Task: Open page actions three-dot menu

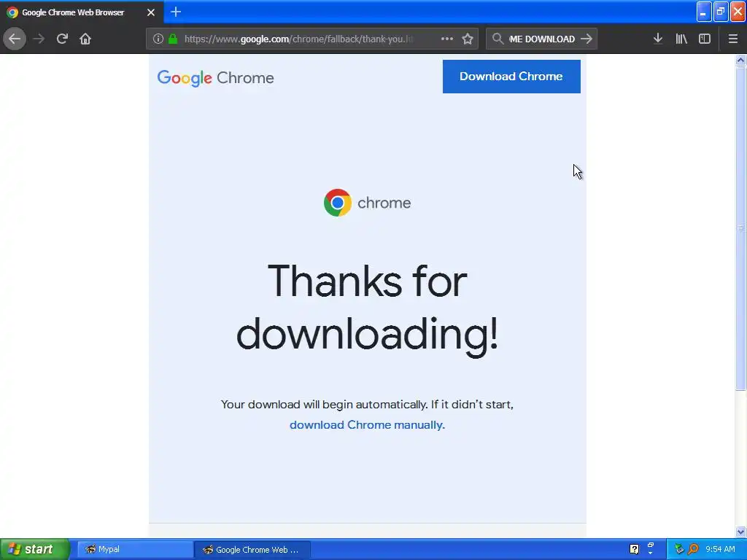Action: [447, 39]
